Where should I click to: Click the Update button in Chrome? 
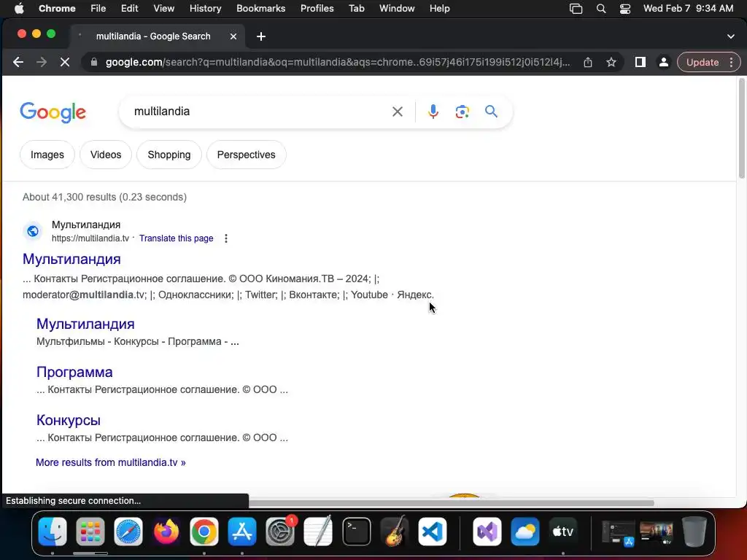click(x=703, y=63)
